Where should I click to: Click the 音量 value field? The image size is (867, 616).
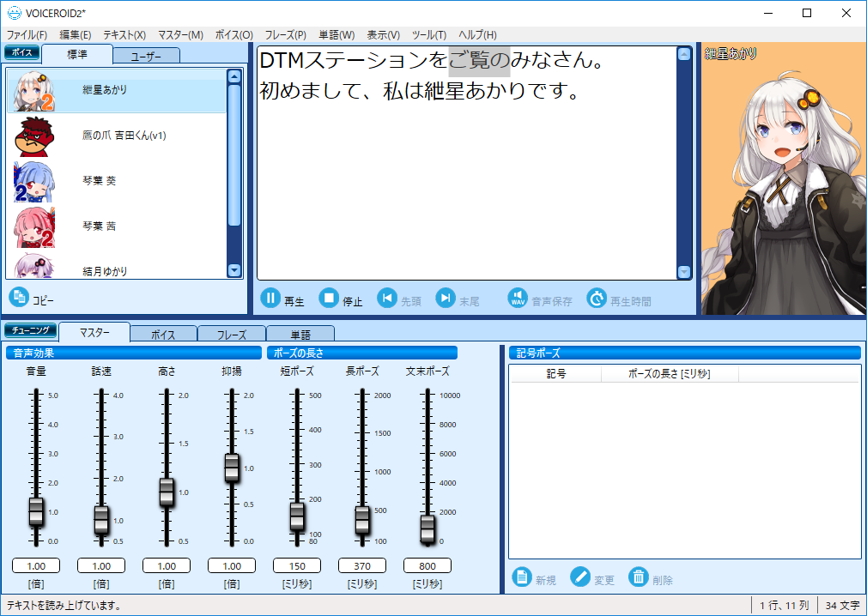click(36, 565)
